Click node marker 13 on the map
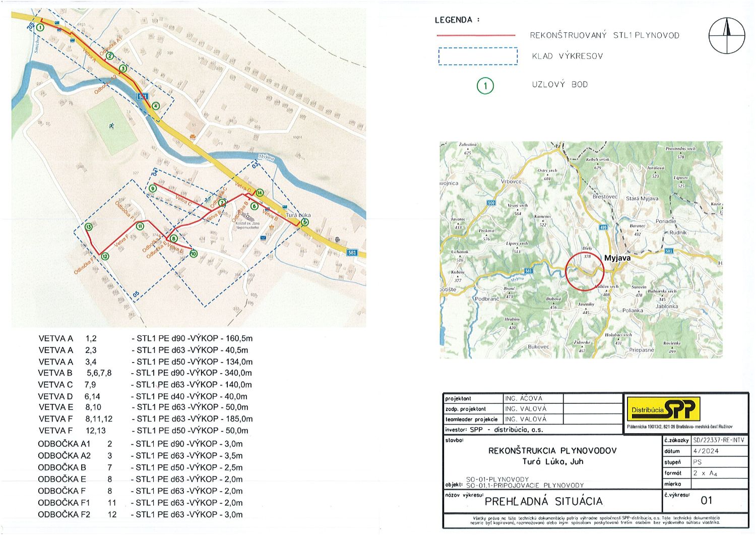This screenshot has width=756, height=535. coord(89,227)
